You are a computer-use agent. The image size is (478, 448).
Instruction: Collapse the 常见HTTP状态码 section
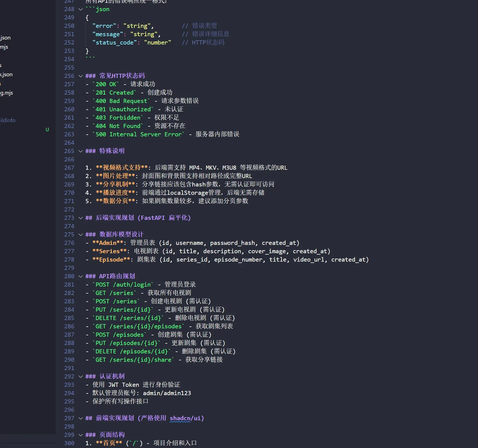(81, 76)
